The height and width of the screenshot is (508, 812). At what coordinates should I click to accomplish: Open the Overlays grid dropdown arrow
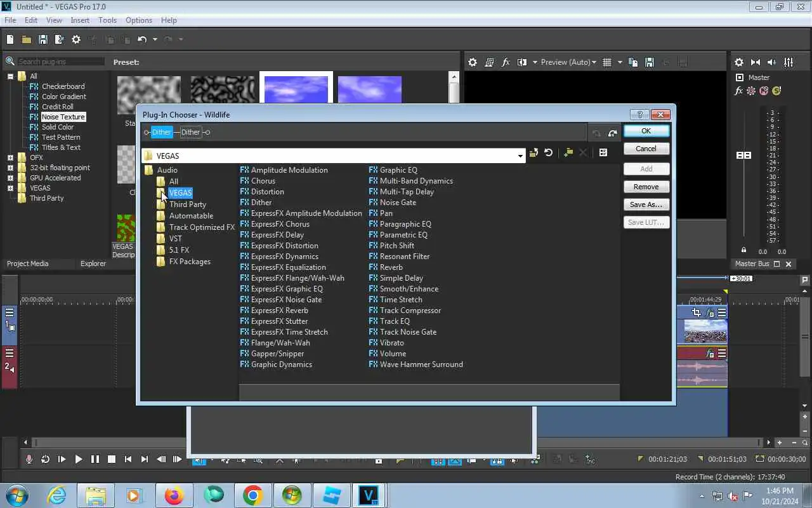tap(620, 62)
